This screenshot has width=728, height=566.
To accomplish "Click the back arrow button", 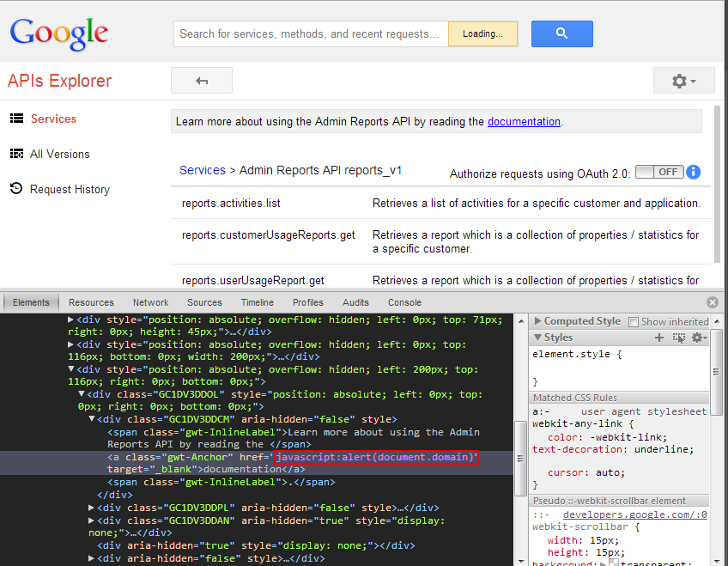I will 202,81.
